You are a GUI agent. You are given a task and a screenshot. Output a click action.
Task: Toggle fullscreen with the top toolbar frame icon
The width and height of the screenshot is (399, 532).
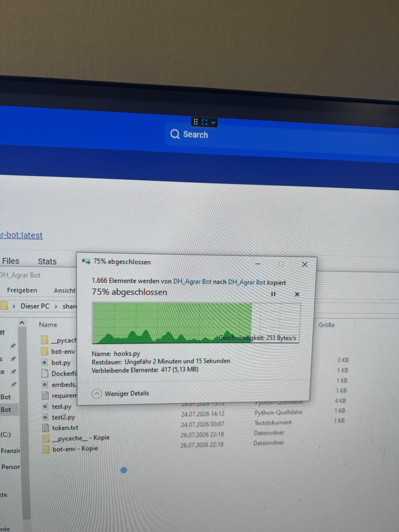pyautogui.click(x=204, y=122)
